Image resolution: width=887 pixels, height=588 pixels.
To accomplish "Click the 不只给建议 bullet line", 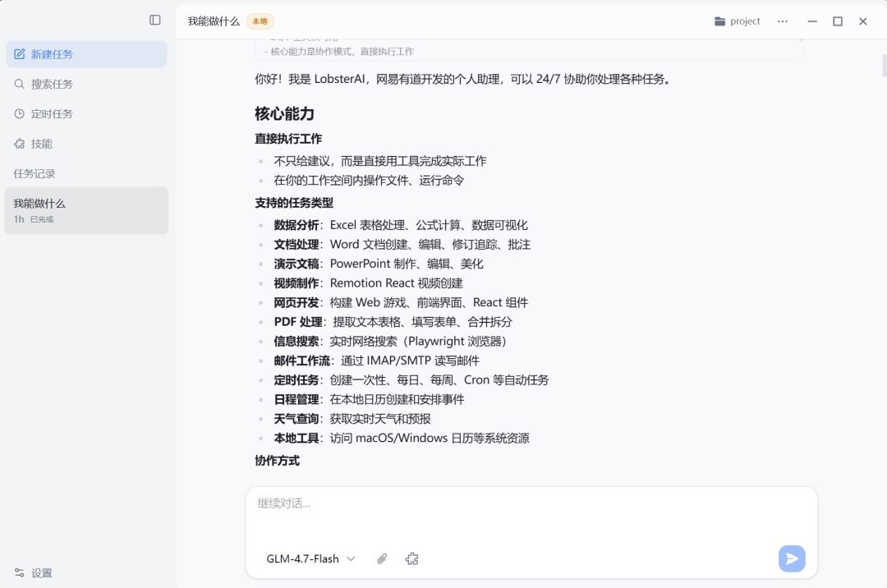I will (380, 161).
